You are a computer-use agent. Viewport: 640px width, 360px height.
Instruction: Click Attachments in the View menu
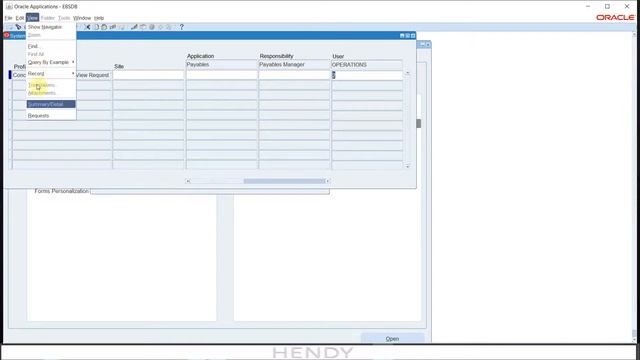coord(51,93)
